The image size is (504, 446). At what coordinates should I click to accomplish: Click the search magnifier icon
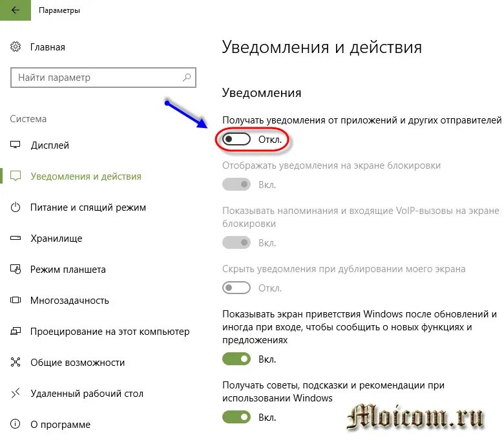coord(187,78)
